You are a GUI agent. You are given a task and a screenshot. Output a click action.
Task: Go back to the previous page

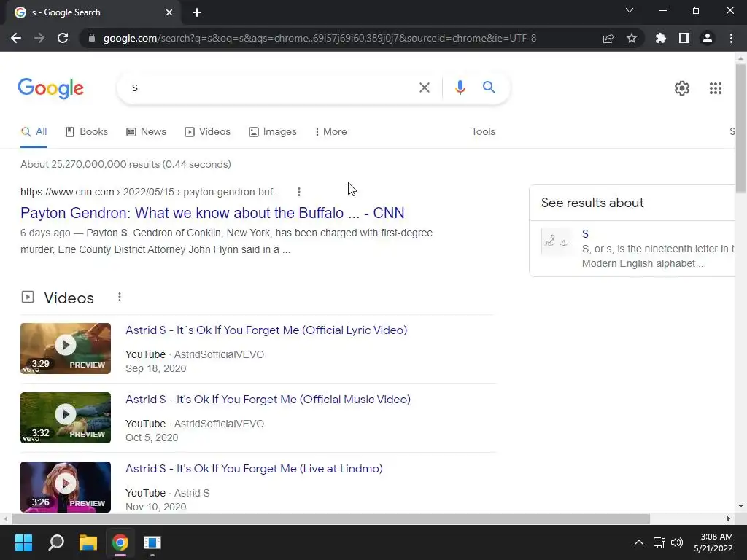point(16,38)
